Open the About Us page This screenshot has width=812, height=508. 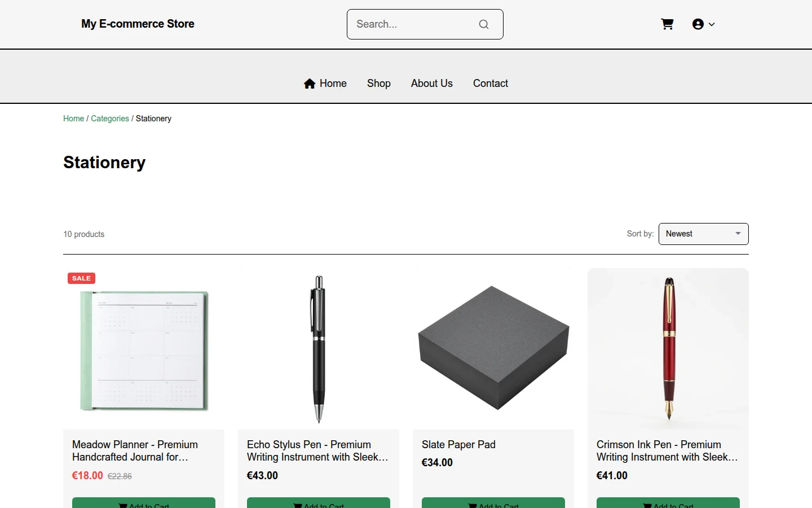[x=432, y=84]
